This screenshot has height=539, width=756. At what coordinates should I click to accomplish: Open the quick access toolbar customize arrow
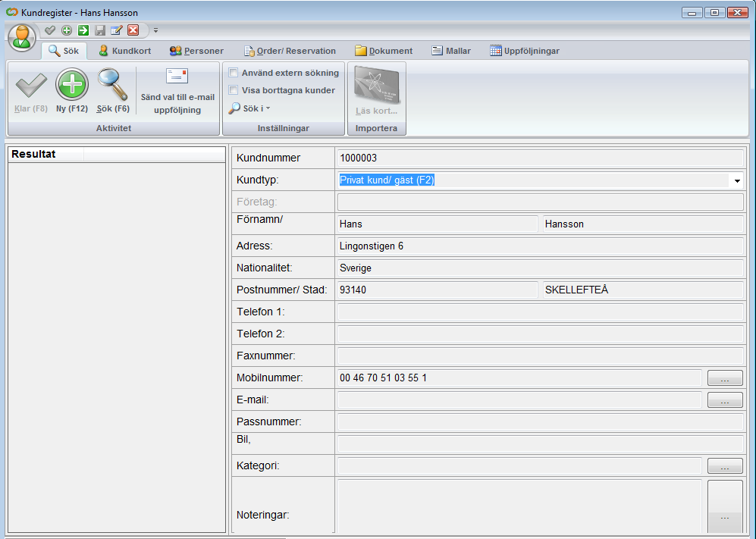155,30
